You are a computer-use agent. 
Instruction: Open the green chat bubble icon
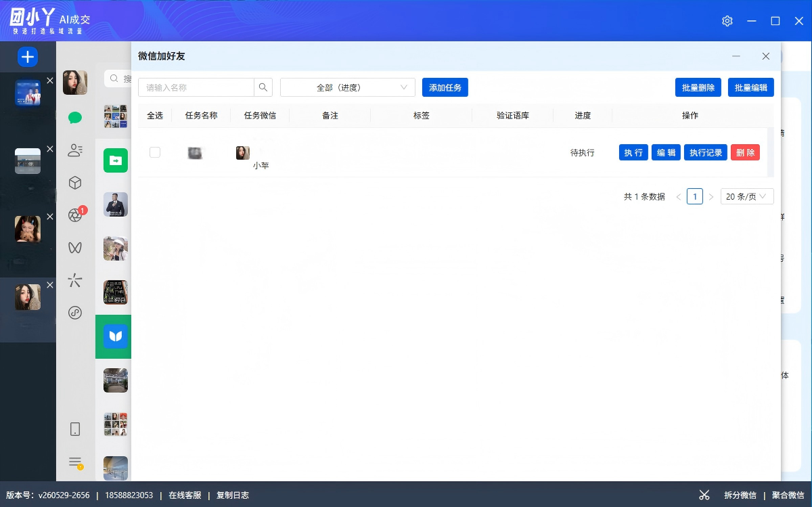[75, 118]
